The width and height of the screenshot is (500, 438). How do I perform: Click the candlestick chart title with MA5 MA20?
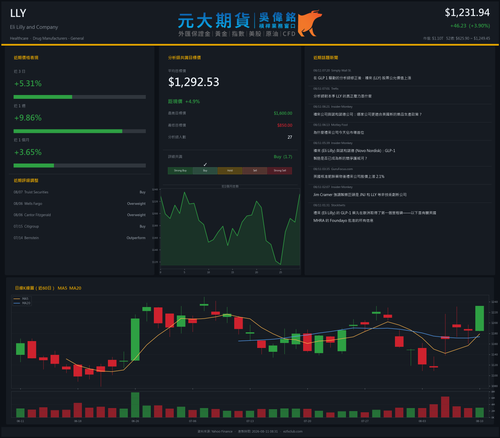48,288
